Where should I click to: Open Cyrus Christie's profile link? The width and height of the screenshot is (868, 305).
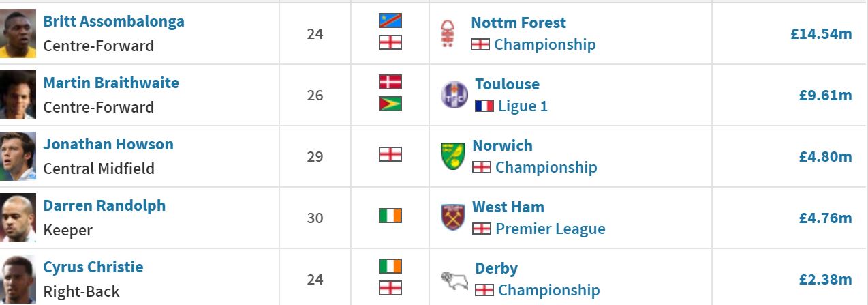93,267
